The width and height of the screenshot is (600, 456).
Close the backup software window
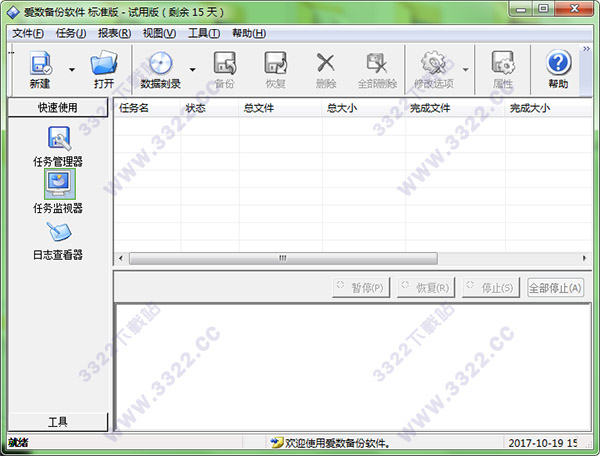574,9
